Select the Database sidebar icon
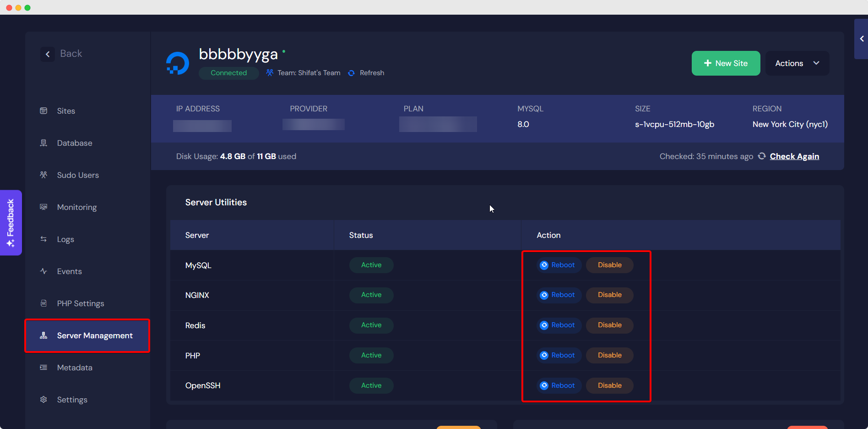Viewport: 868px width, 429px height. (x=43, y=143)
